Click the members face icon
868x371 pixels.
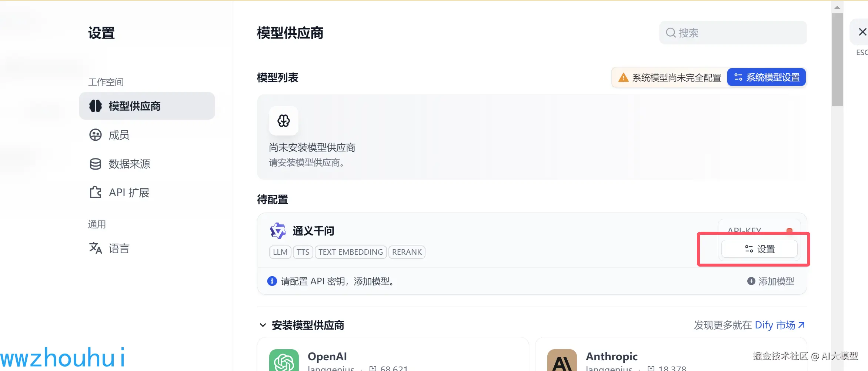95,135
